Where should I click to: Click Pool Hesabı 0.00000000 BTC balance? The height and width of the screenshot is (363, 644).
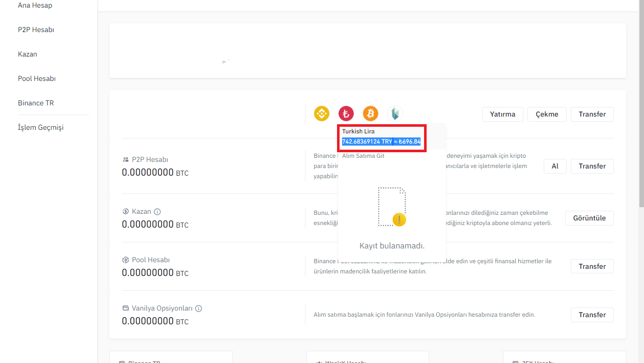[155, 273]
